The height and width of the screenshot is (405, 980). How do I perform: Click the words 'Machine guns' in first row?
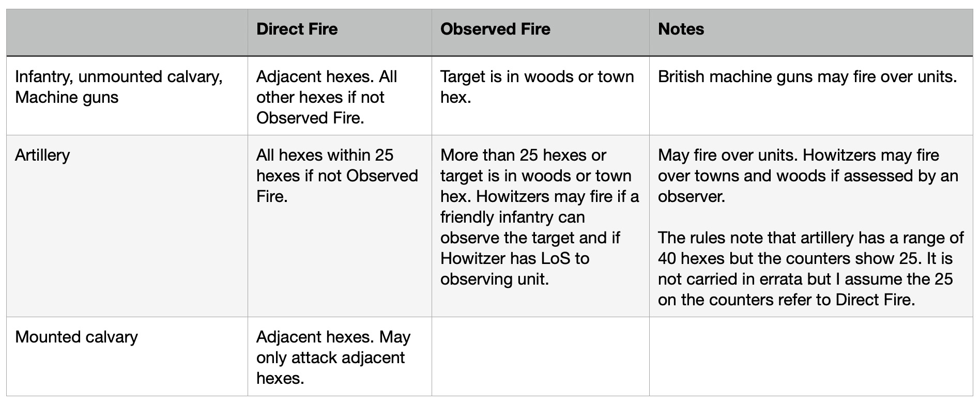pos(67,97)
